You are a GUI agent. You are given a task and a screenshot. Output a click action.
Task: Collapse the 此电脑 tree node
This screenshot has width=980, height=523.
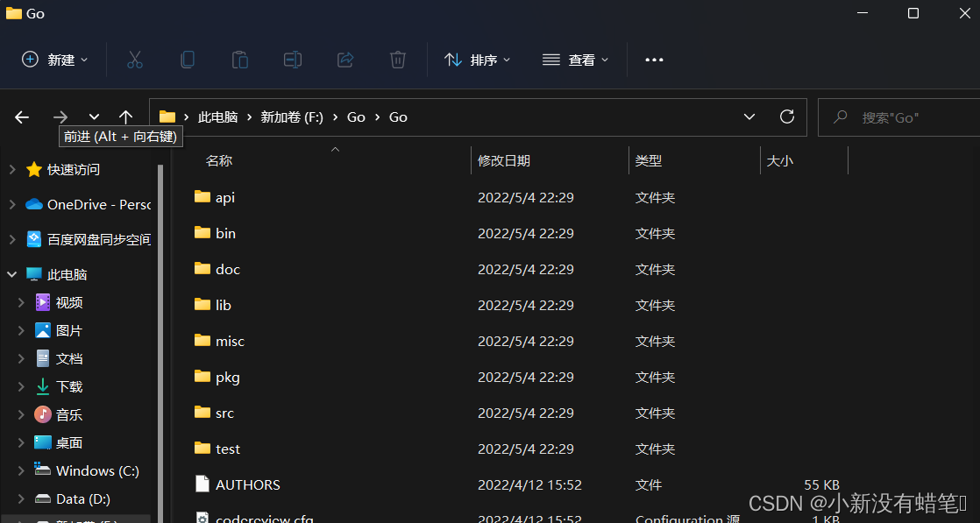coord(12,274)
